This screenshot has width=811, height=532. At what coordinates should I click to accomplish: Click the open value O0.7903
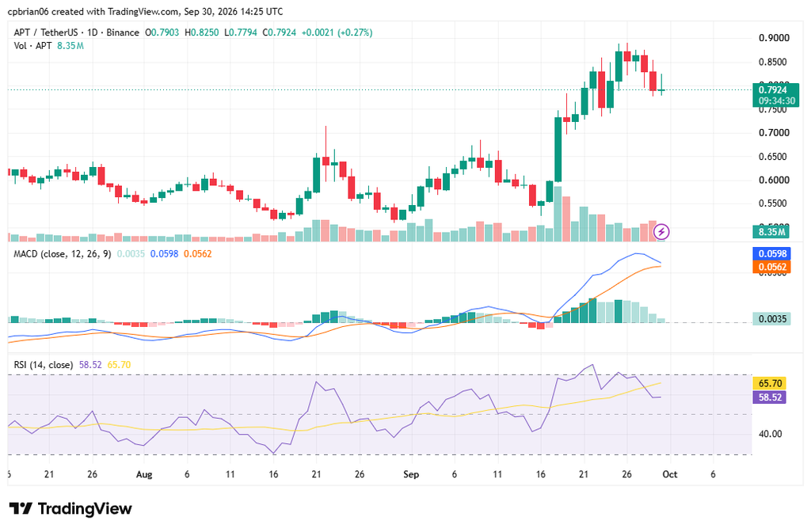click(162, 32)
